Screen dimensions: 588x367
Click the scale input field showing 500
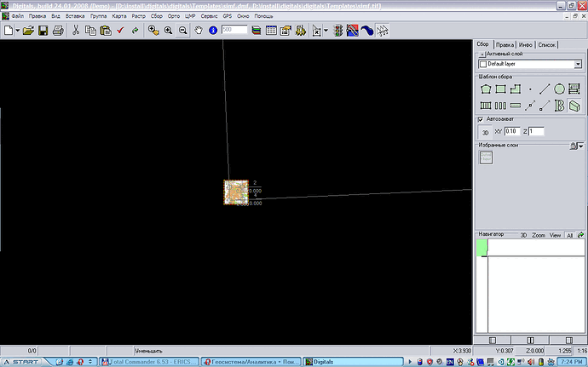pos(234,29)
